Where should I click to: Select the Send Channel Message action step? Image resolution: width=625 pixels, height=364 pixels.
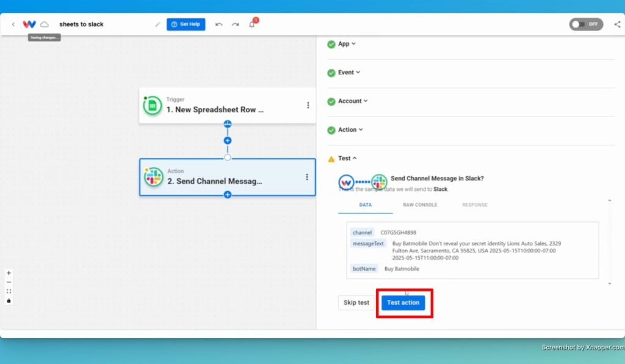tap(227, 177)
